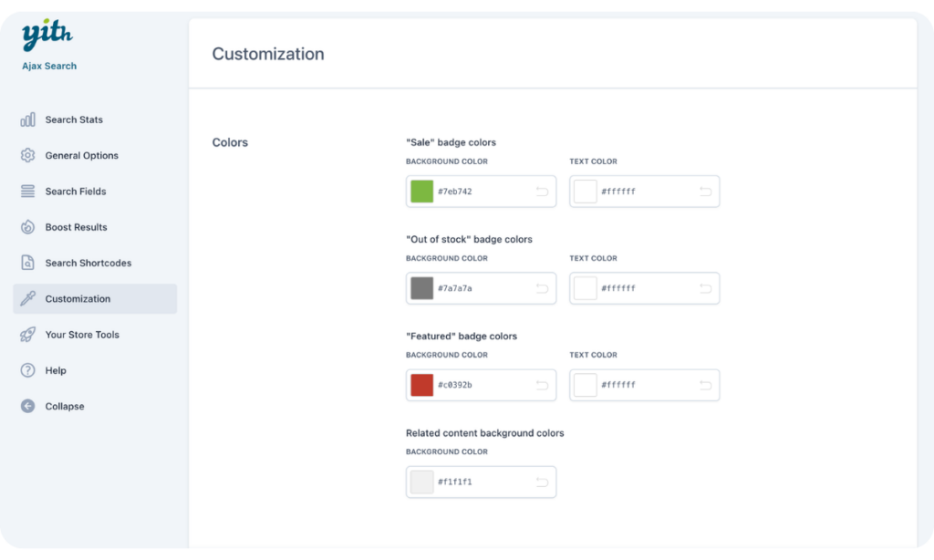Open the white Sale text color swatch
Viewport: 934px width, 560px height.
click(585, 192)
